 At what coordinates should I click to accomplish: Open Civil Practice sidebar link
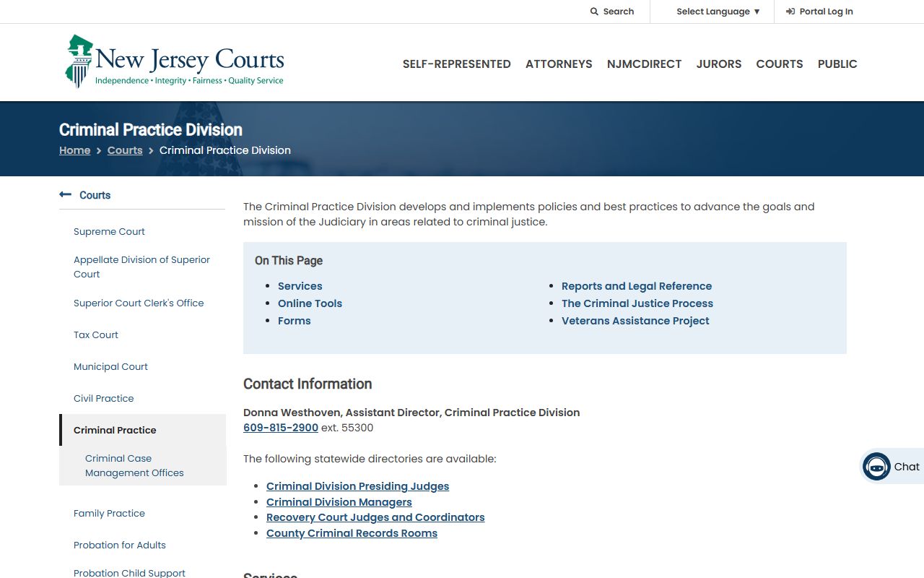(104, 398)
